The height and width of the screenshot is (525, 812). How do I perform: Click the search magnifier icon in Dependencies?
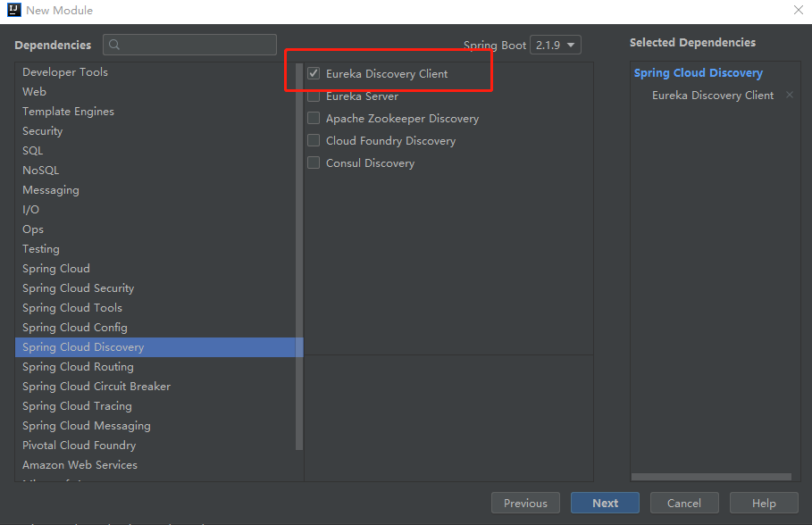(115, 46)
